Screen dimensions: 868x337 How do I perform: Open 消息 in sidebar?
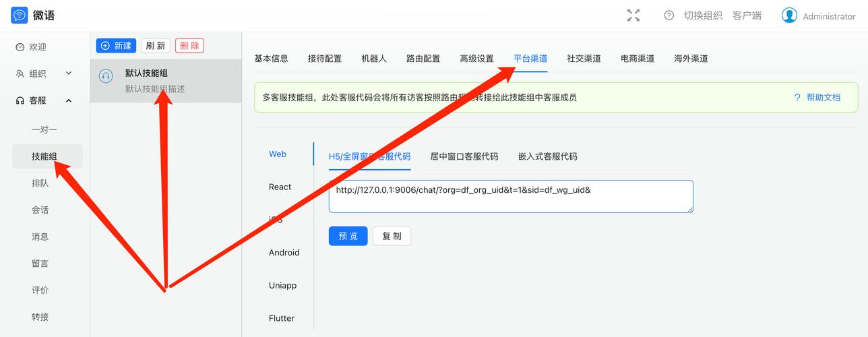[x=40, y=237]
